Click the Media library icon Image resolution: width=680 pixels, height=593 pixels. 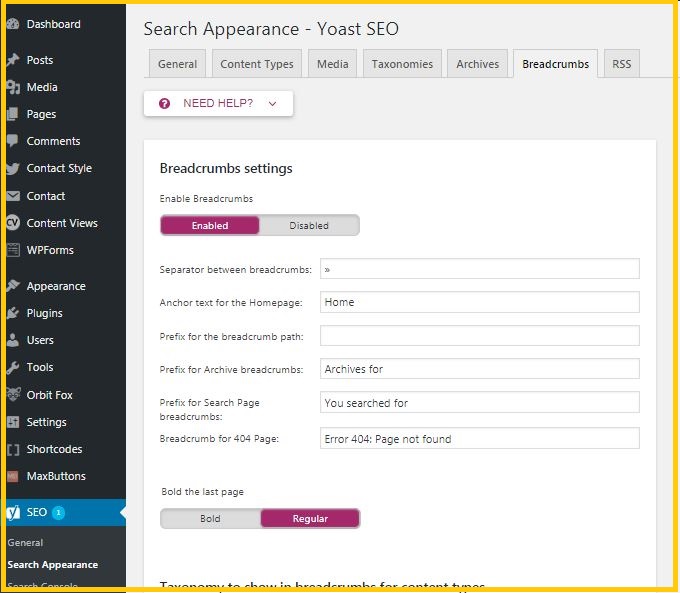click(x=13, y=87)
